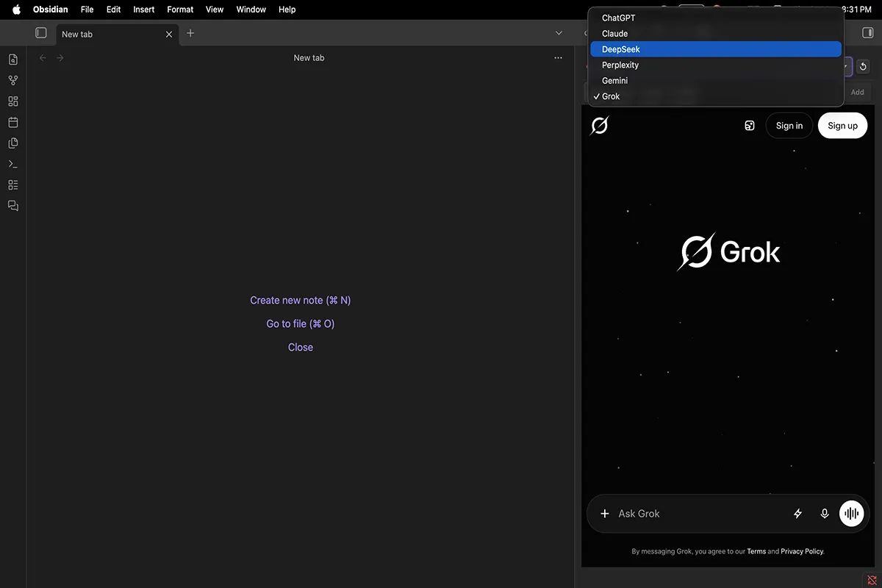Screen dimensions: 882x588
Task: Open the File menu
Action: [x=87, y=10]
